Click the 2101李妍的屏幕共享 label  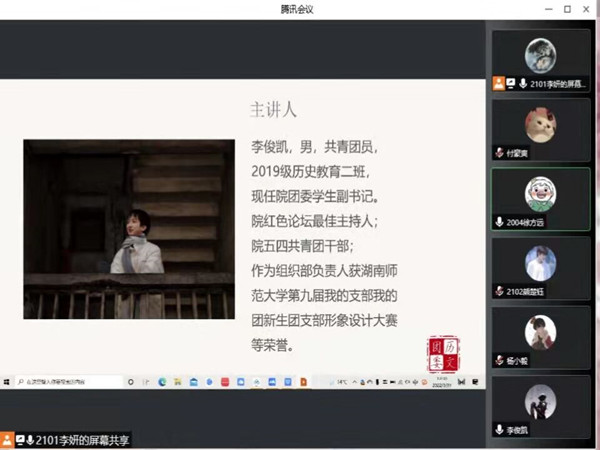tap(84, 440)
